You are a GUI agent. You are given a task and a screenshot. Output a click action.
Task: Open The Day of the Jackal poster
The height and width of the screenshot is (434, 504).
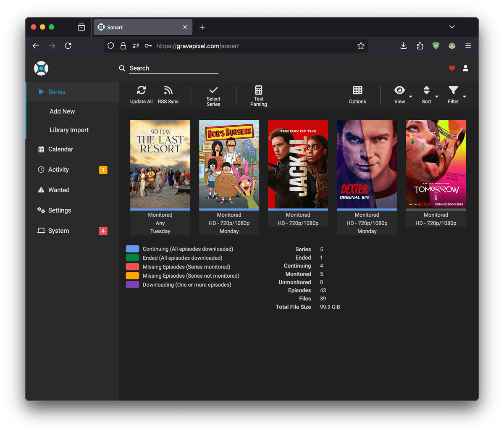click(x=298, y=164)
